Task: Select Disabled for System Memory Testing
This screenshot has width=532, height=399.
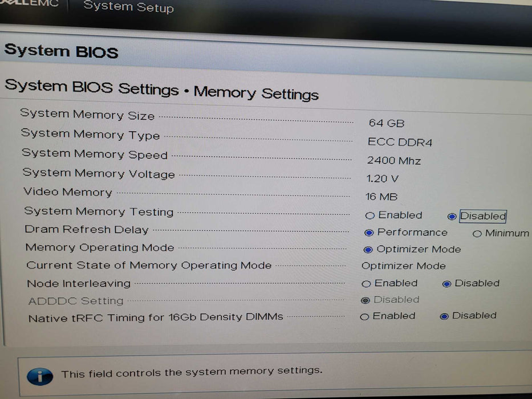Action: point(452,217)
